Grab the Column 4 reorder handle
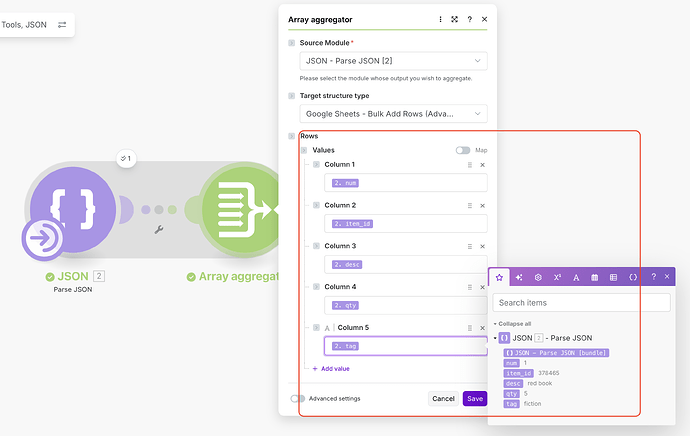The width and height of the screenshot is (690, 436). pos(470,287)
